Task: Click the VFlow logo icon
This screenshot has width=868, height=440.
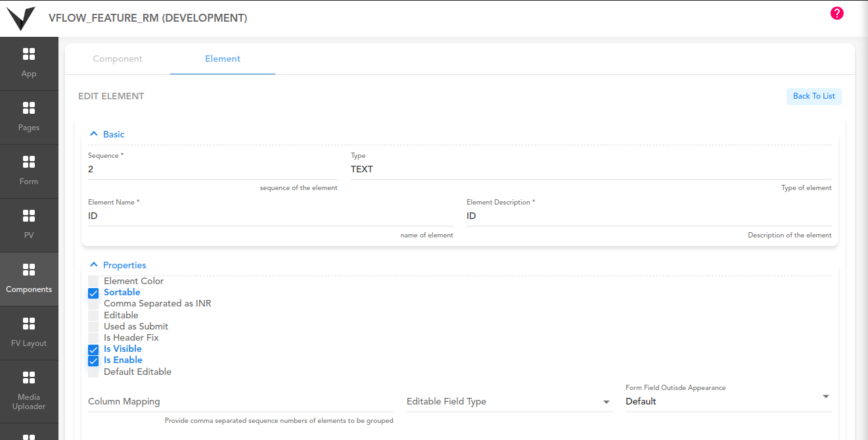Action: [x=21, y=18]
